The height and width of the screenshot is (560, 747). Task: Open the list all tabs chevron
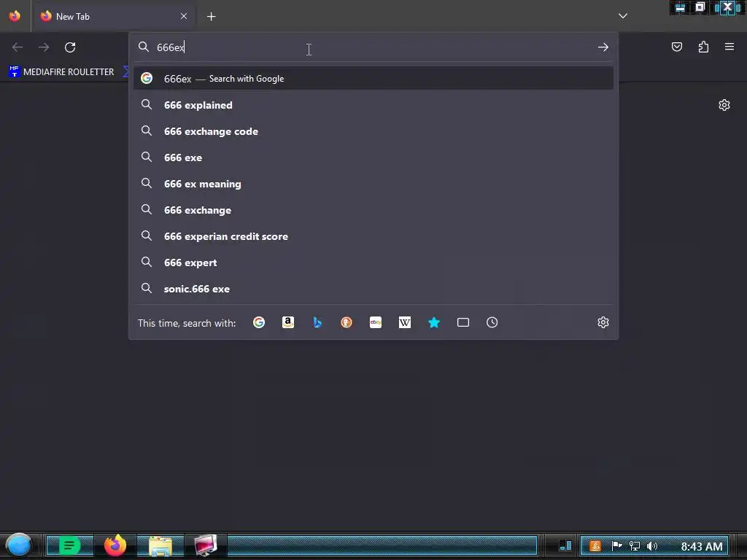(x=623, y=16)
